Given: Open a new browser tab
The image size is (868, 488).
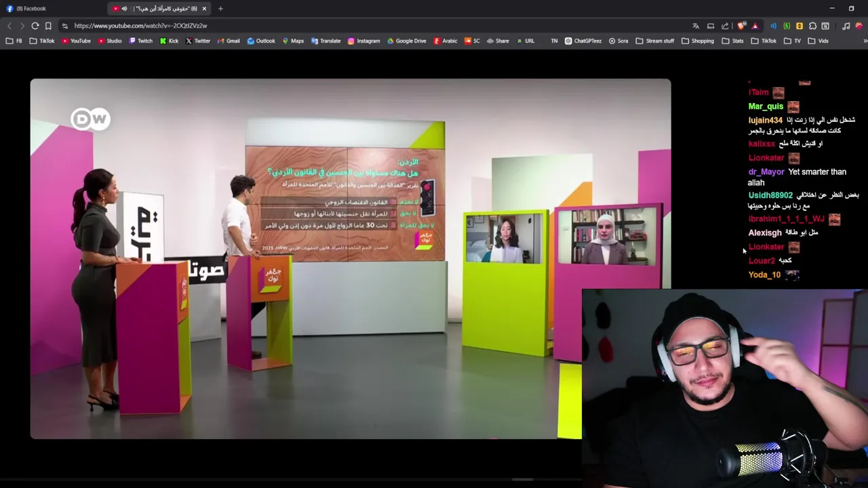Looking at the screenshot, I should click(220, 9).
